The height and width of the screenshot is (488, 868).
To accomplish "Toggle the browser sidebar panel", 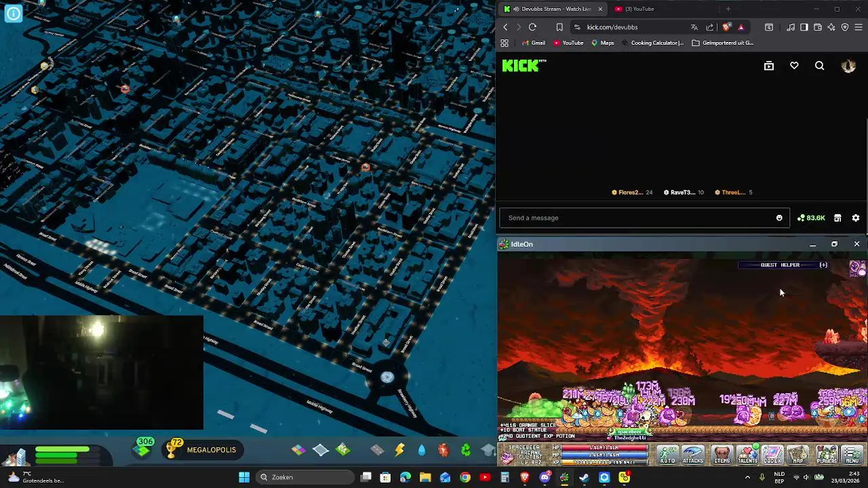I will [x=804, y=27].
